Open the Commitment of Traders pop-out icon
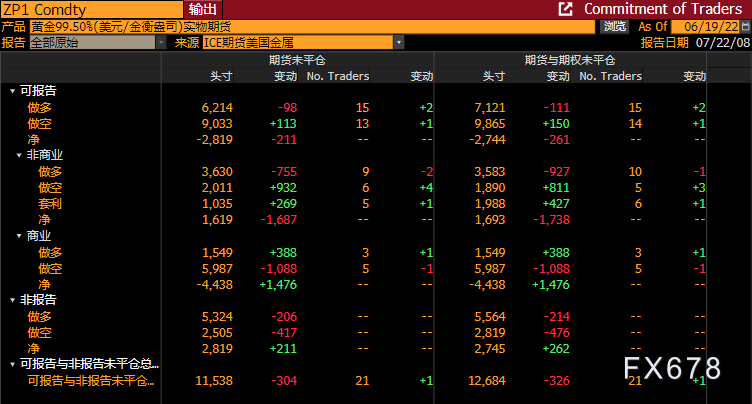 pyautogui.click(x=565, y=9)
